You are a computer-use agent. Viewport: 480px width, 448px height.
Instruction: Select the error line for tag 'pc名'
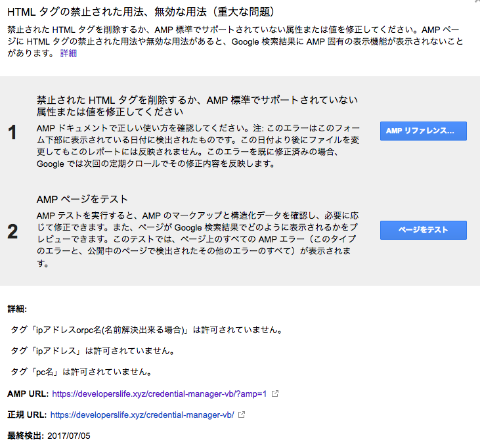pos(81,372)
